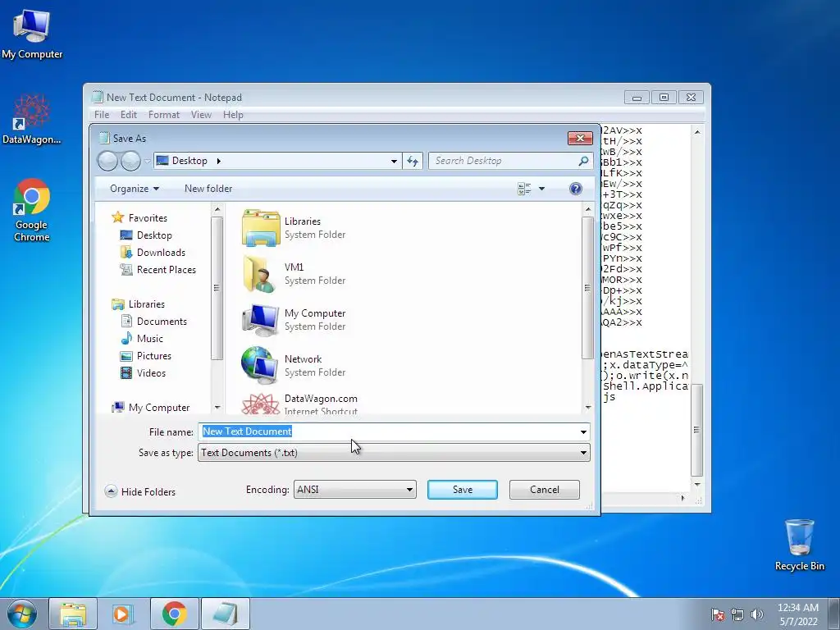The height and width of the screenshot is (630, 840).
Task: Click in the File name field
Action: tap(394, 431)
